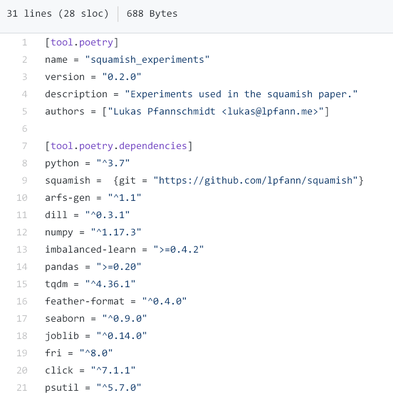Image resolution: width=393 pixels, height=400 pixels.
Task: Click line number 2
Action: tap(24, 60)
